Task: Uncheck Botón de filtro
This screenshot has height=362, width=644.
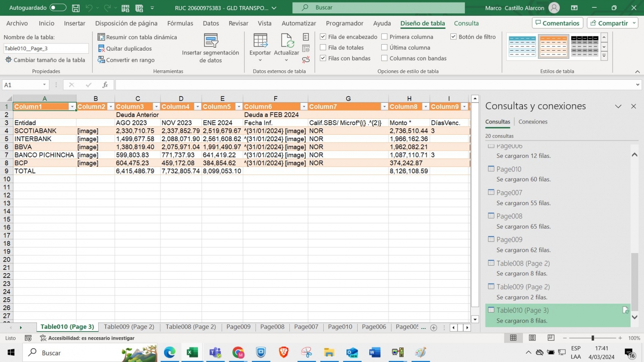Action: coord(453,37)
